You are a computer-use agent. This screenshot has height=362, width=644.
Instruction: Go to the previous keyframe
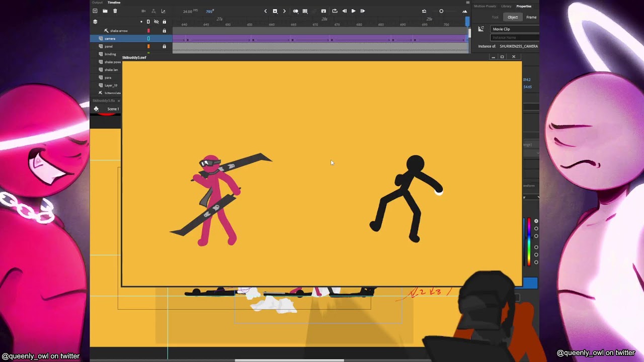(x=266, y=11)
